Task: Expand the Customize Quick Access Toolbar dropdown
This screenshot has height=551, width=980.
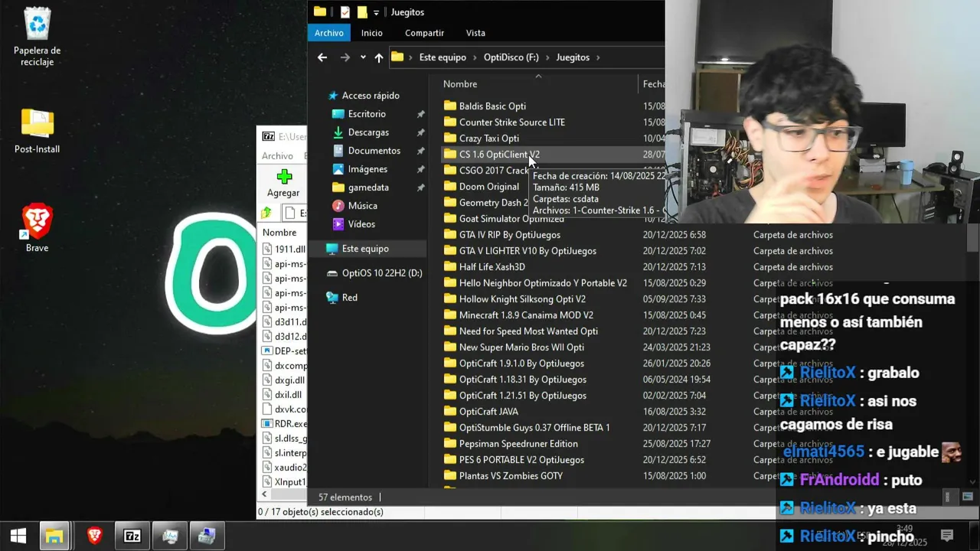Action: [x=376, y=13]
